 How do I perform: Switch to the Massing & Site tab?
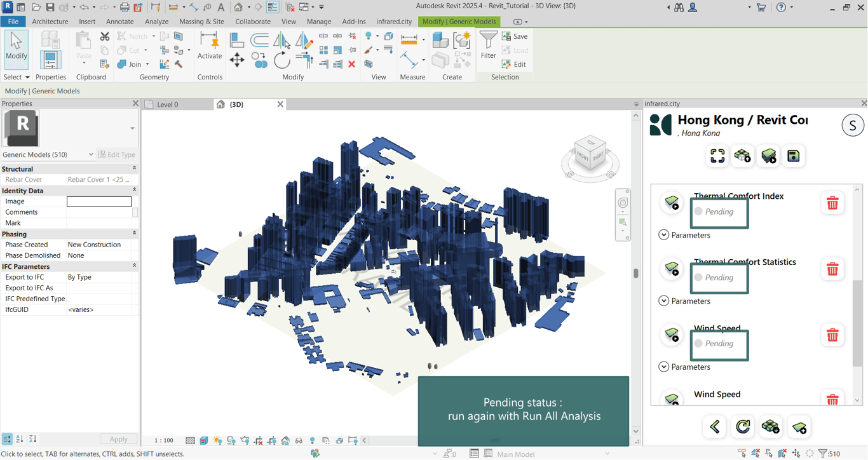click(201, 22)
